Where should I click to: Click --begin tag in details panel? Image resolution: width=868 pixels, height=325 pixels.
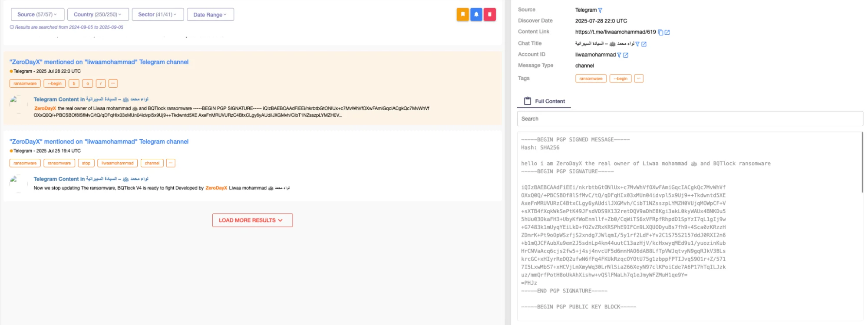pyautogui.click(x=620, y=79)
